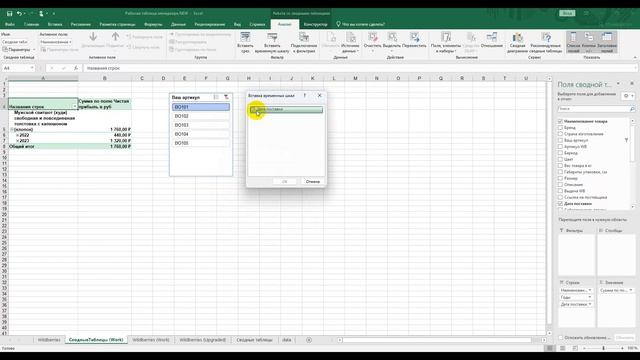Click the search magnifier in pivot fields pane
The width and height of the screenshot is (640, 360).
pos(632,109)
